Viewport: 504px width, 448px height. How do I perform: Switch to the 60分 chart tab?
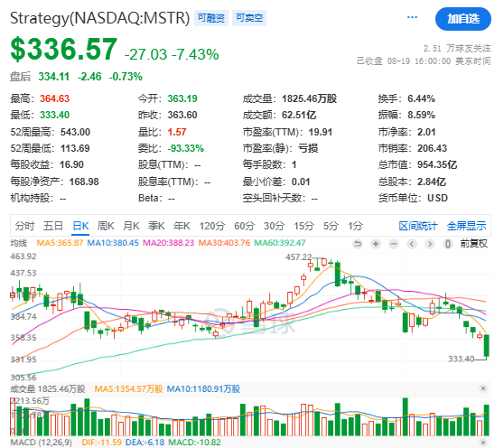(244, 226)
